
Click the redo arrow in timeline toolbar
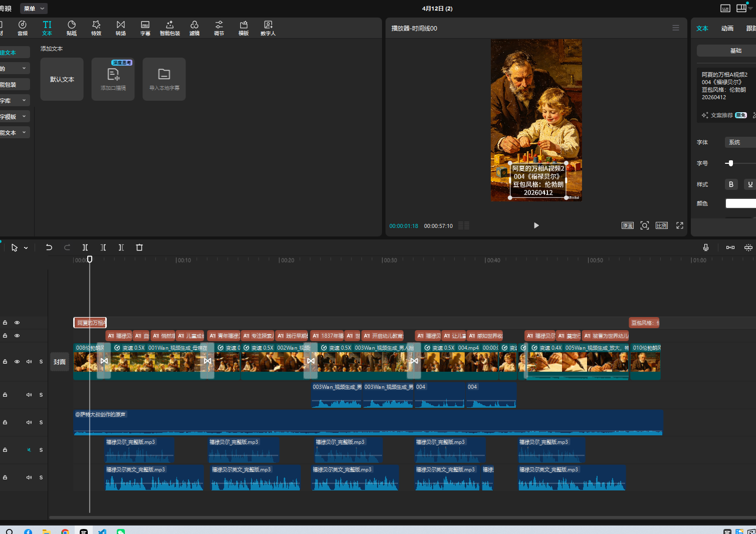67,247
